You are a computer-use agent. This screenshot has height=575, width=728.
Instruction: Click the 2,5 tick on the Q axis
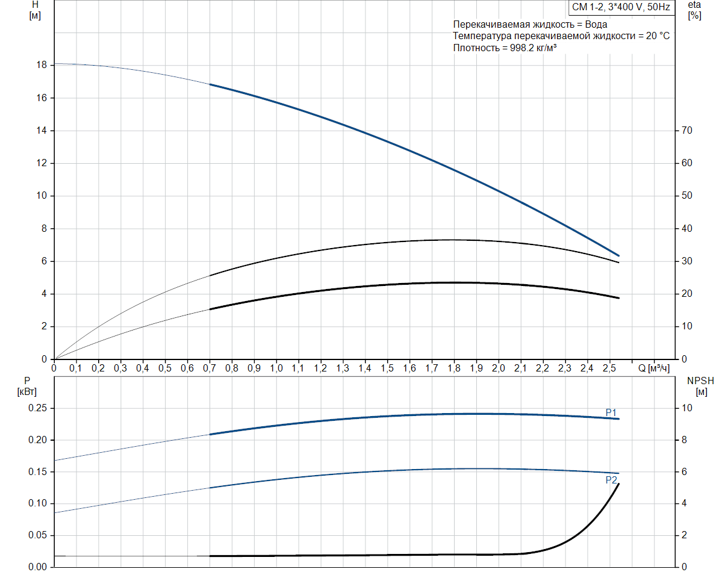pos(609,368)
